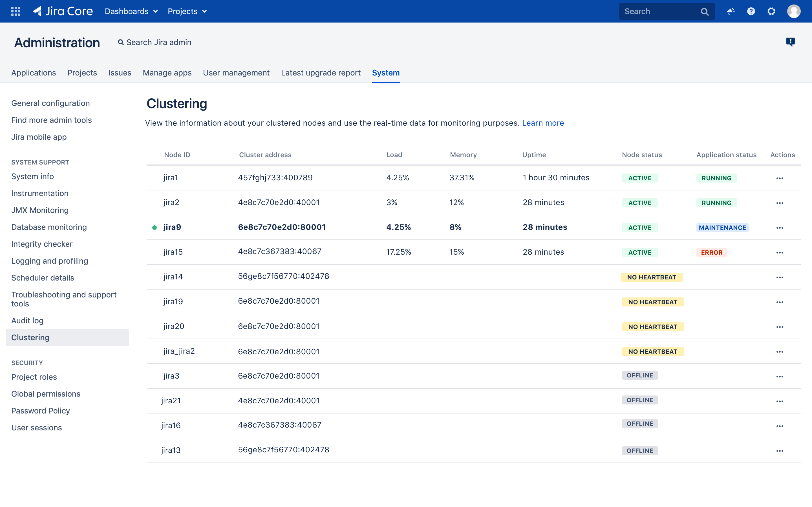Viewport: 812px width, 507px height.
Task: Click the search magnifier icon in top bar
Action: [704, 12]
